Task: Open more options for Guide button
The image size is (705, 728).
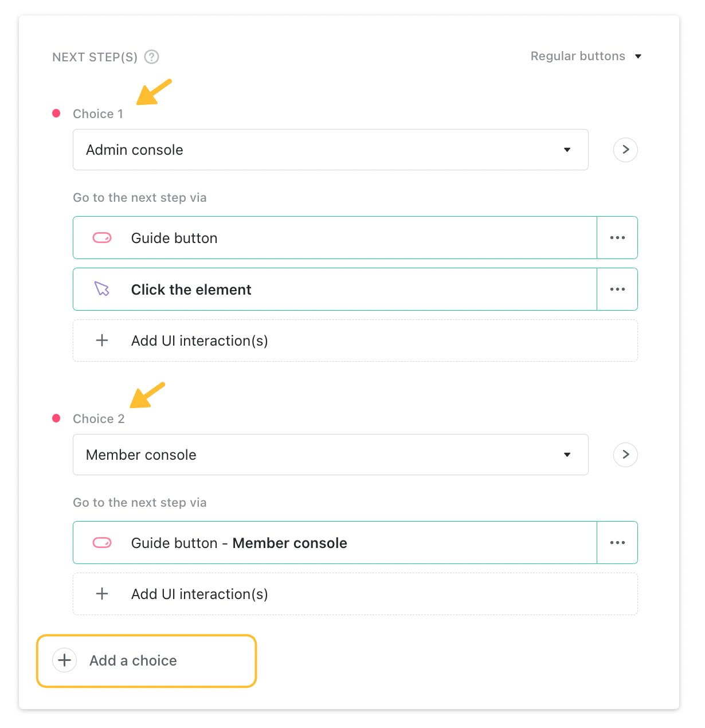Action: click(x=617, y=238)
